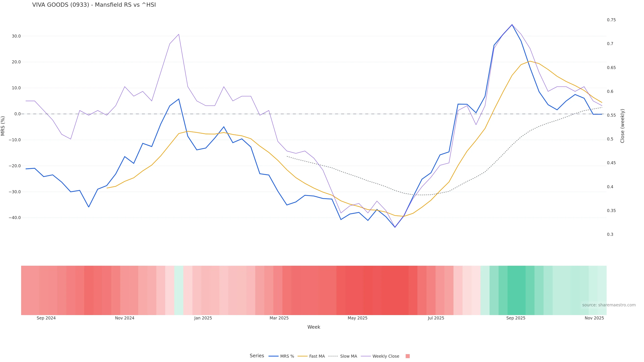Click the 30.0 tick on MRS axis
The width and height of the screenshot is (644, 362).
16,36
